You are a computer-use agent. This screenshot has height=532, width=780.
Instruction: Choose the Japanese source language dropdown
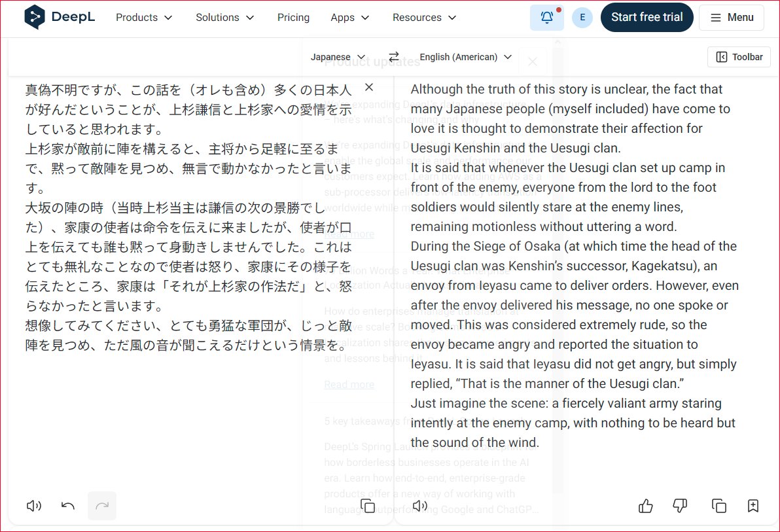point(338,57)
